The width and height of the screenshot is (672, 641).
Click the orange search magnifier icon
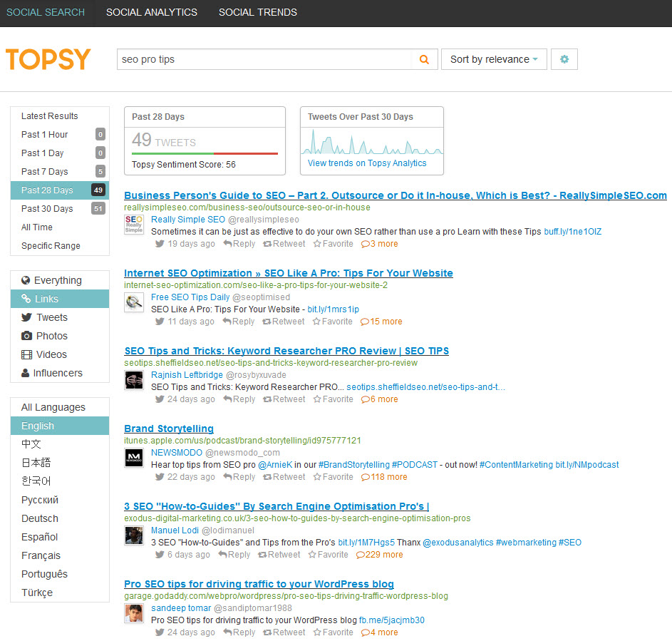[424, 60]
